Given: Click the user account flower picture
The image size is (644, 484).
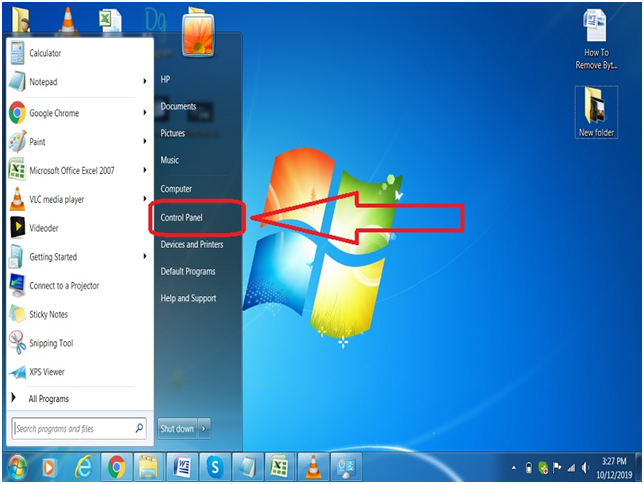Looking at the screenshot, I should pyautogui.click(x=198, y=35).
